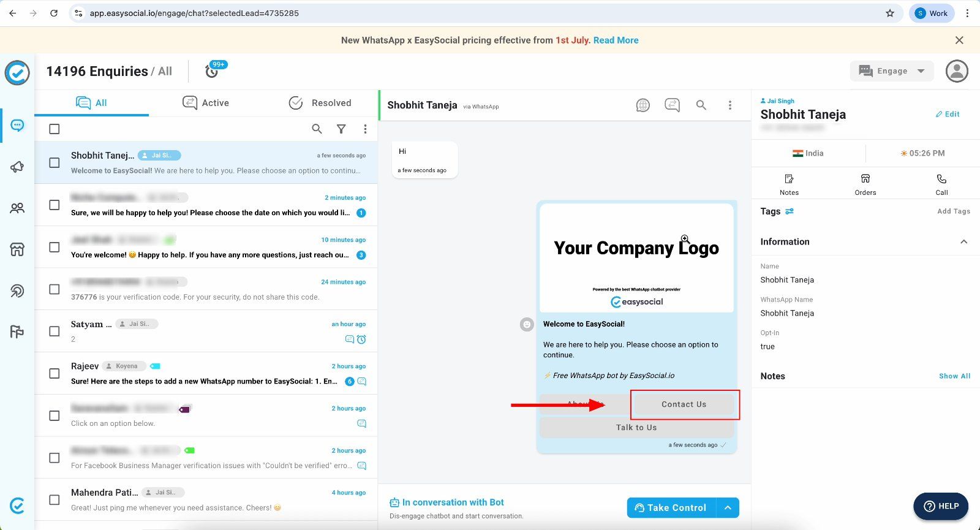Screen dimensions: 980x530
Task: Open the enquiry list filter
Action: click(341, 129)
